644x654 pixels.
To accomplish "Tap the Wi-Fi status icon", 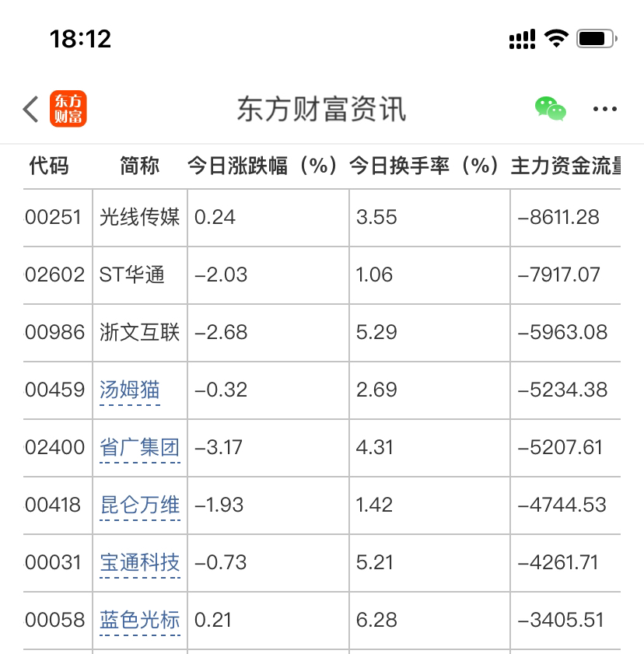I will pyautogui.click(x=556, y=39).
